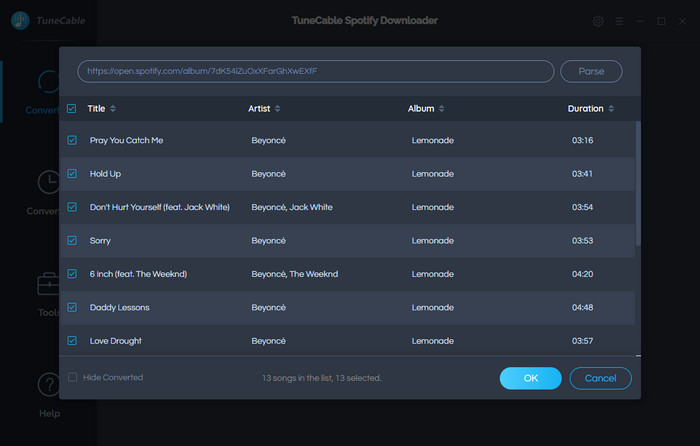Uncheck the Hold Up checkbox
Screen dimensions: 700x446
pyautogui.click(x=72, y=174)
